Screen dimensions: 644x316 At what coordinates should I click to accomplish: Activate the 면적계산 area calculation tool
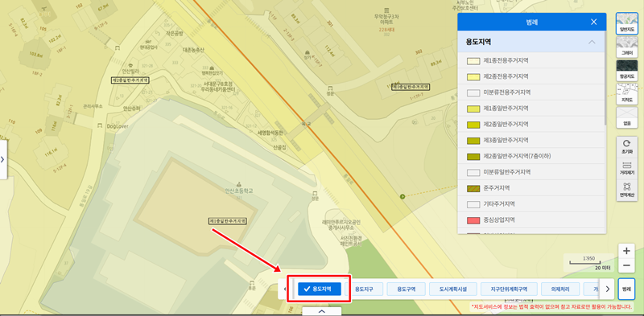[x=627, y=190]
